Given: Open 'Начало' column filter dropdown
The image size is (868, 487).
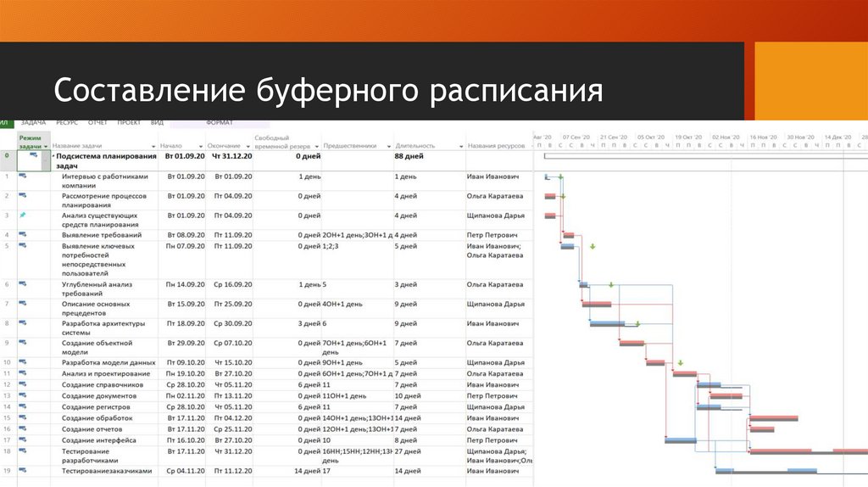Looking at the screenshot, I should (x=200, y=147).
